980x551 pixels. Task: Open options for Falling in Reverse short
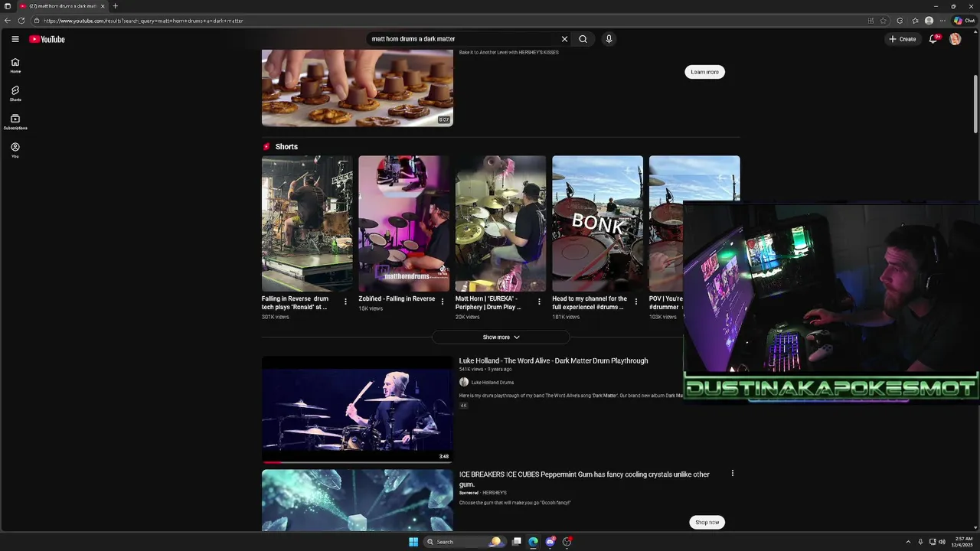tap(345, 302)
